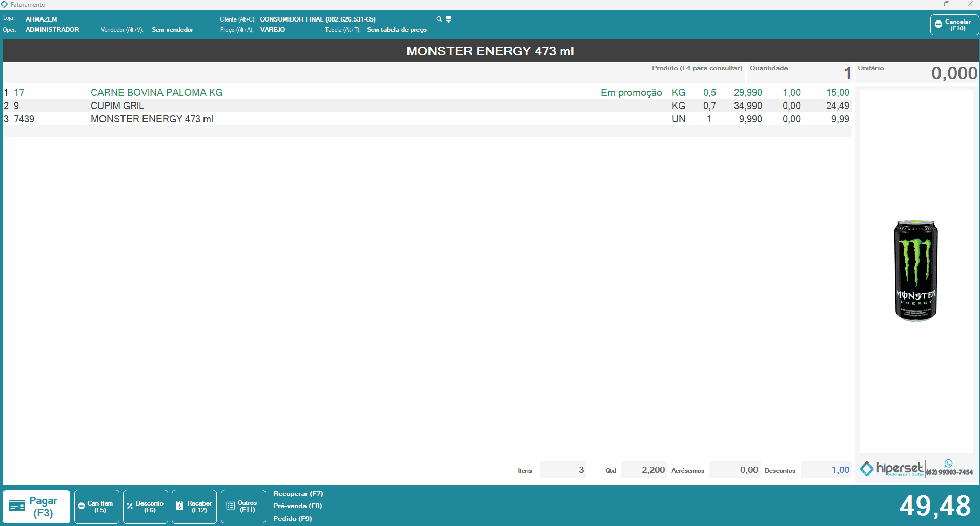This screenshot has width=980, height=526.
Task: Click the WhatsApp contact icon
Action: [948, 463]
